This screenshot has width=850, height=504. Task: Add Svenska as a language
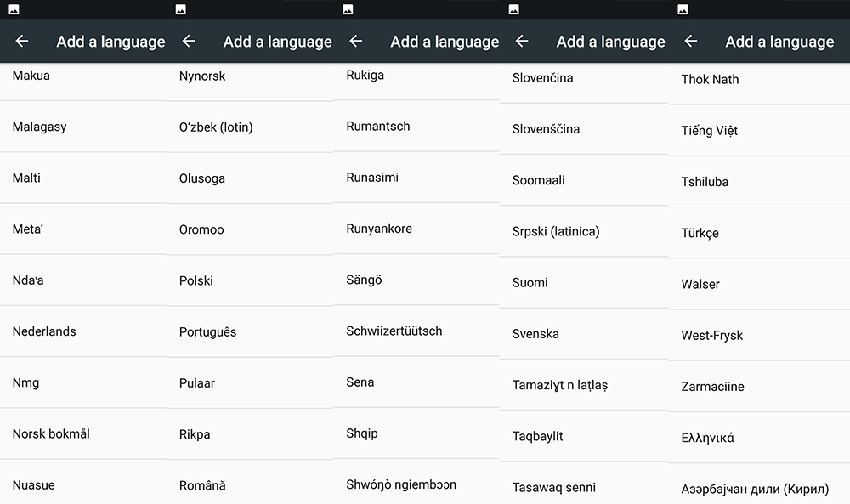click(x=535, y=333)
